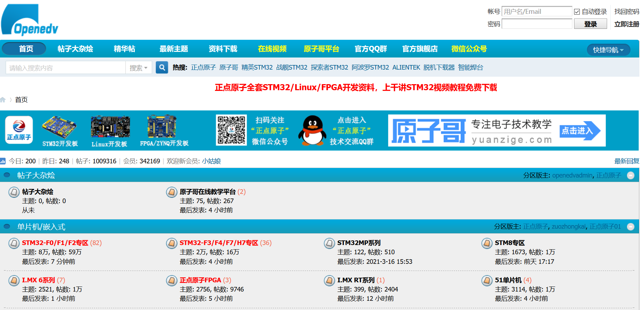Open the 正点原子FPGA board link

point(200,280)
